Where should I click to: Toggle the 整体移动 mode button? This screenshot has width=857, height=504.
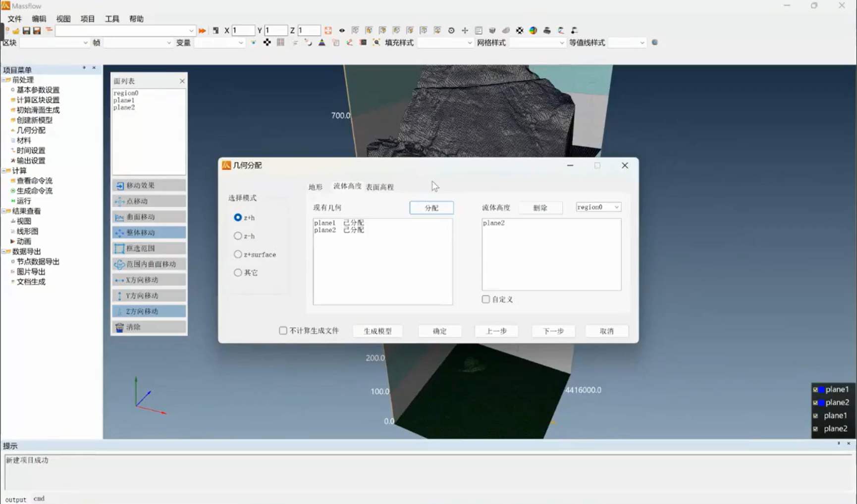149,232
